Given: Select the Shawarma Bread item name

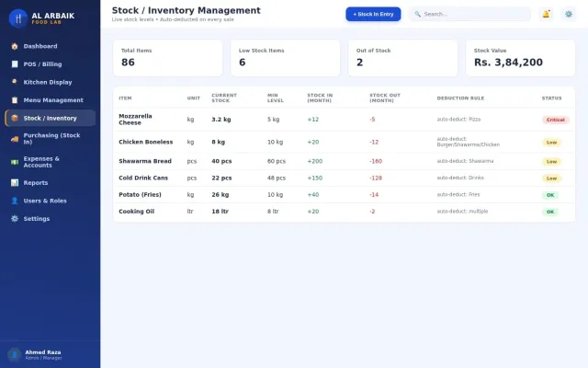Looking at the screenshot, I should pyautogui.click(x=145, y=161).
